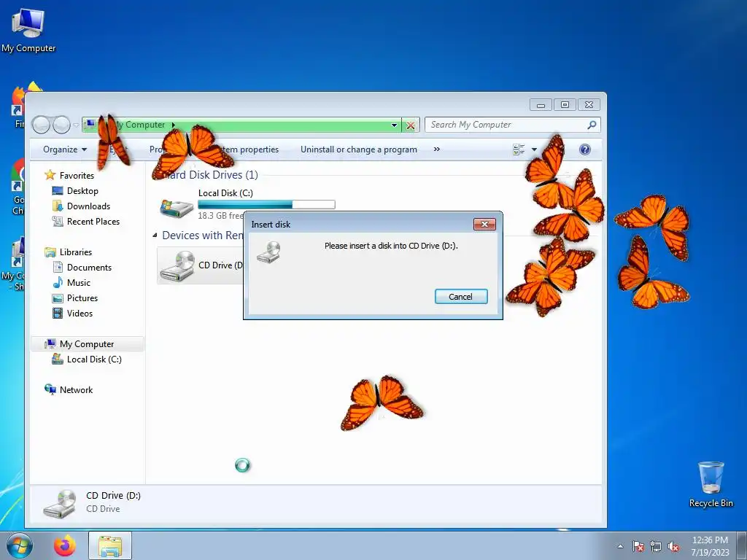Select Favorites in the navigation pane
Viewport: 747px width, 560px height.
point(77,175)
